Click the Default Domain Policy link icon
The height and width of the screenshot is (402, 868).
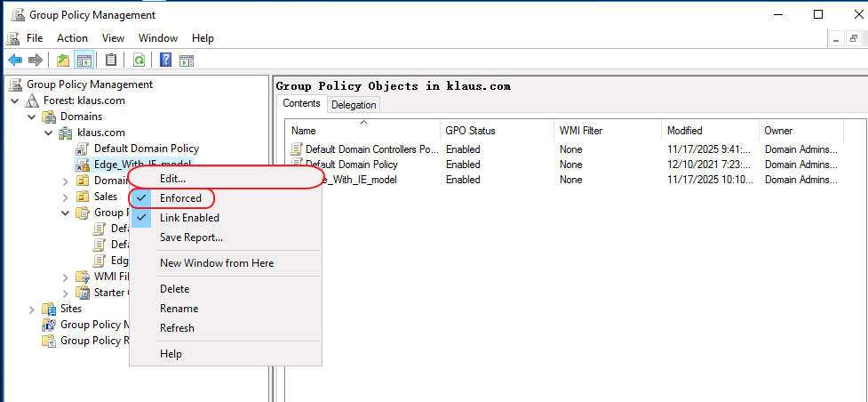click(x=83, y=149)
